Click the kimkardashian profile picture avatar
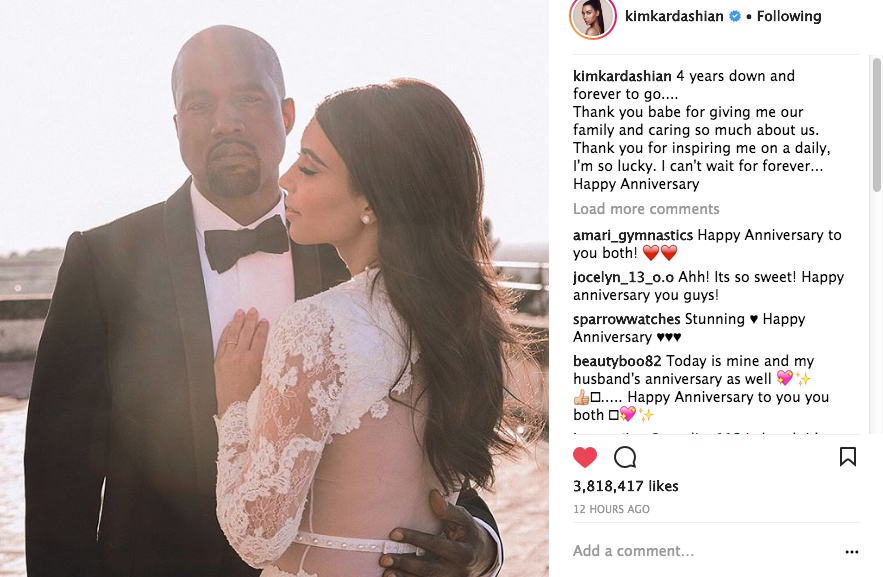 [x=593, y=17]
